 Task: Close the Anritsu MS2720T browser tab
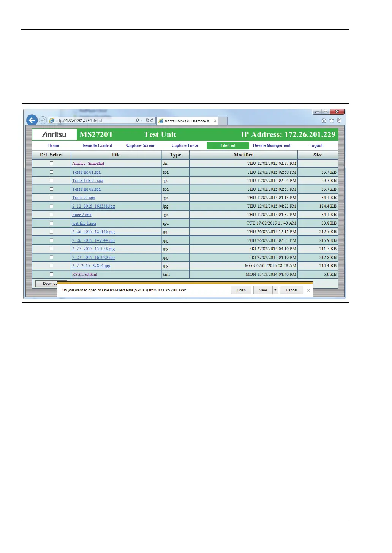(x=215, y=121)
